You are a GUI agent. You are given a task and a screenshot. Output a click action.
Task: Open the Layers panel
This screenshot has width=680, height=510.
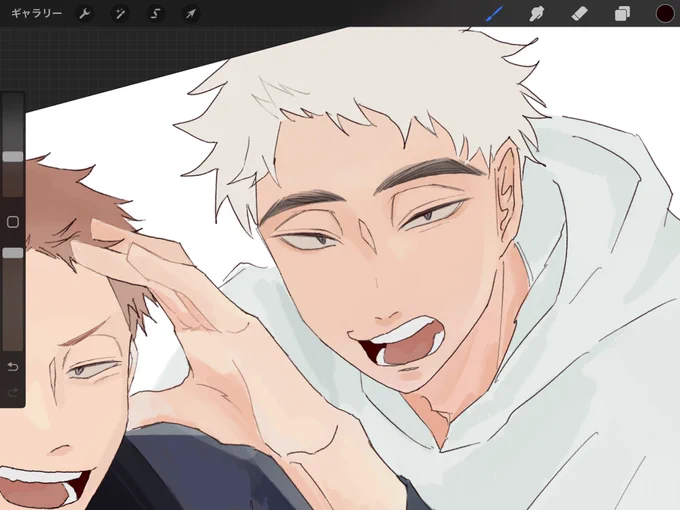(622, 13)
